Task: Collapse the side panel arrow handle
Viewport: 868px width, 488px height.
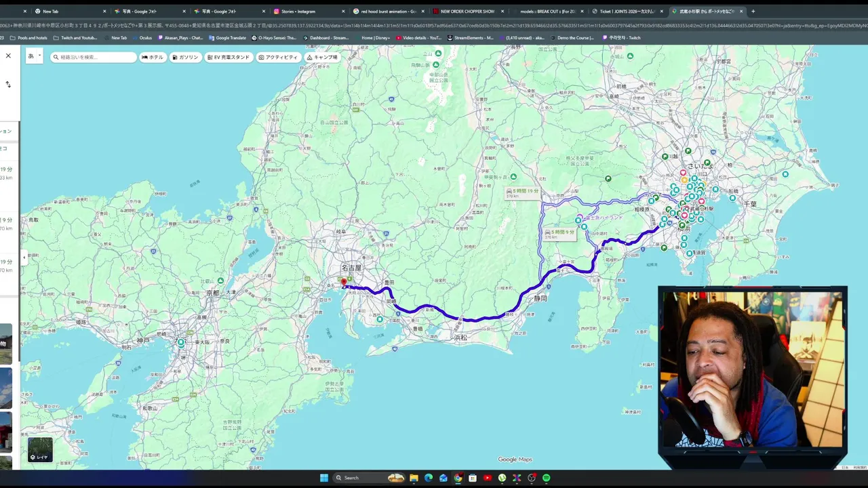Action: point(24,258)
